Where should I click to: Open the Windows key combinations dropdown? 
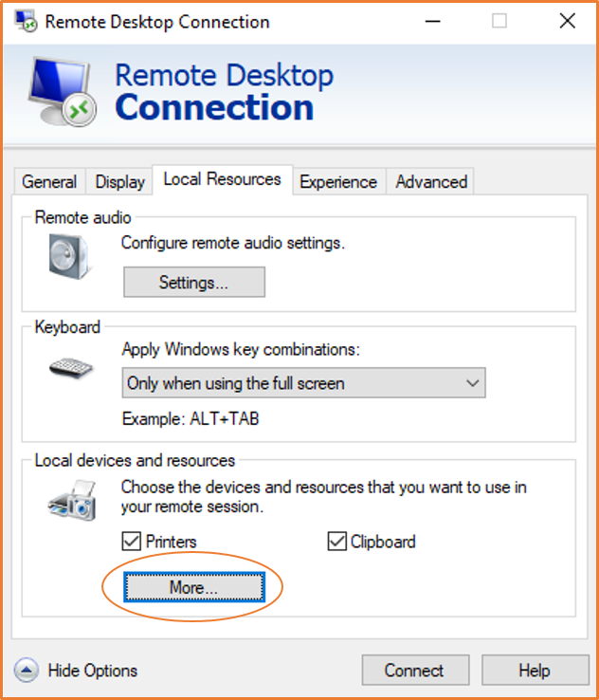tap(304, 383)
